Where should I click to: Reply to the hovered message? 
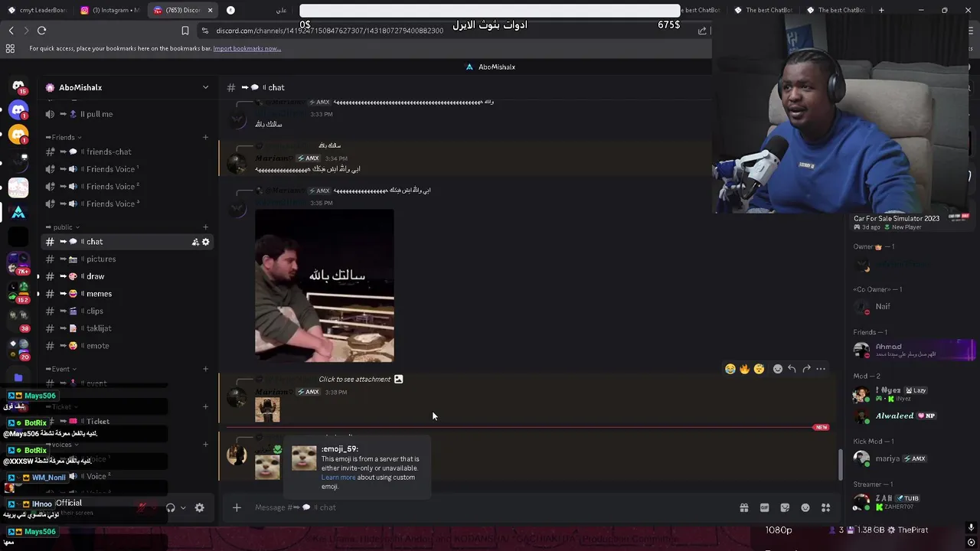(x=792, y=369)
